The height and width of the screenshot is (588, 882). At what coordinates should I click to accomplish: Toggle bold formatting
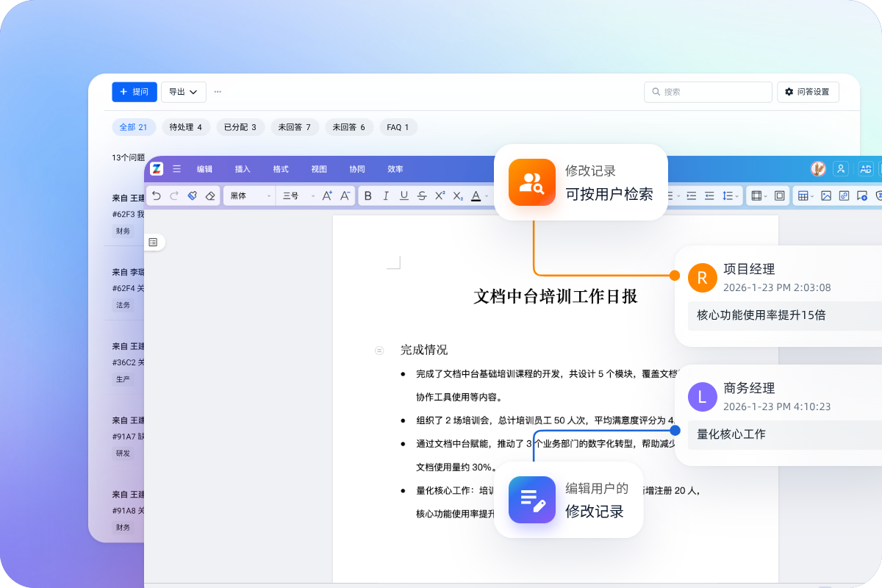(368, 196)
